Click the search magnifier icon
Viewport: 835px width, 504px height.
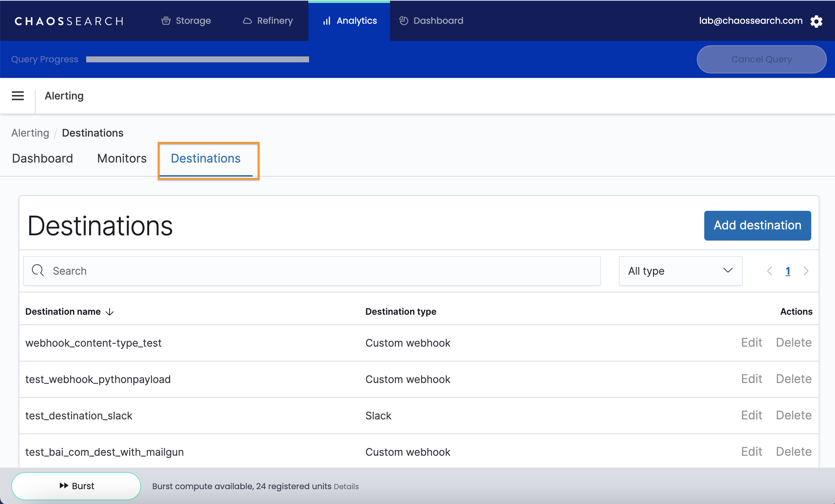pyautogui.click(x=38, y=271)
